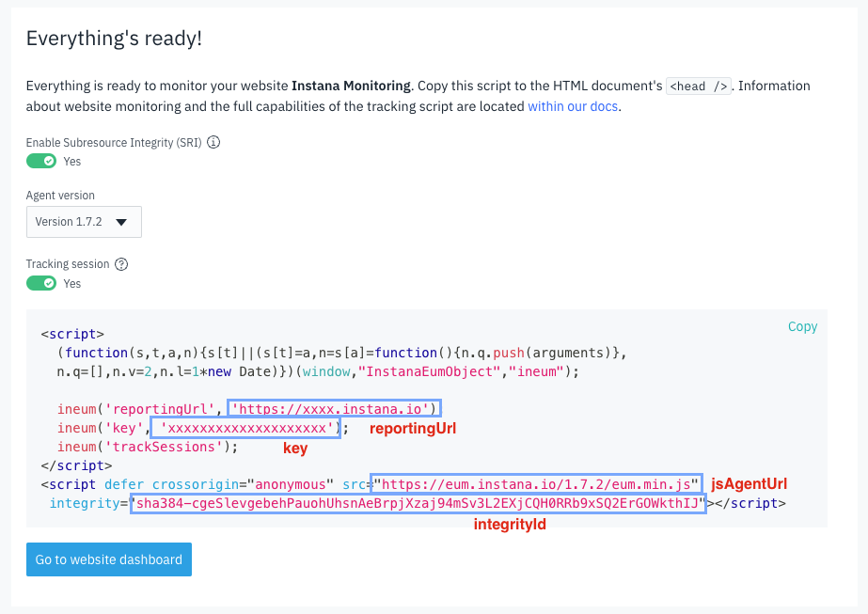Click the sha384 integrity hash value
Screen dimensions: 868x614
418,503
